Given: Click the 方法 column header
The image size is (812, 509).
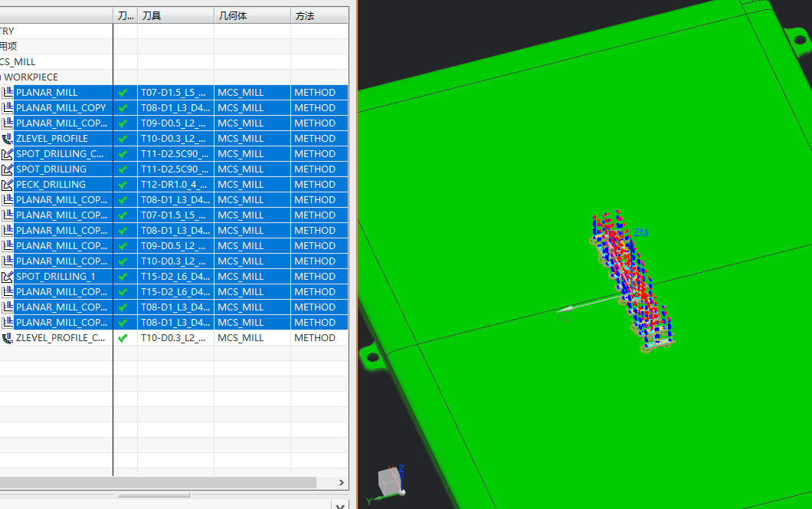Looking at the screenshot, I should pyautogui.click(x=319, y=15).
